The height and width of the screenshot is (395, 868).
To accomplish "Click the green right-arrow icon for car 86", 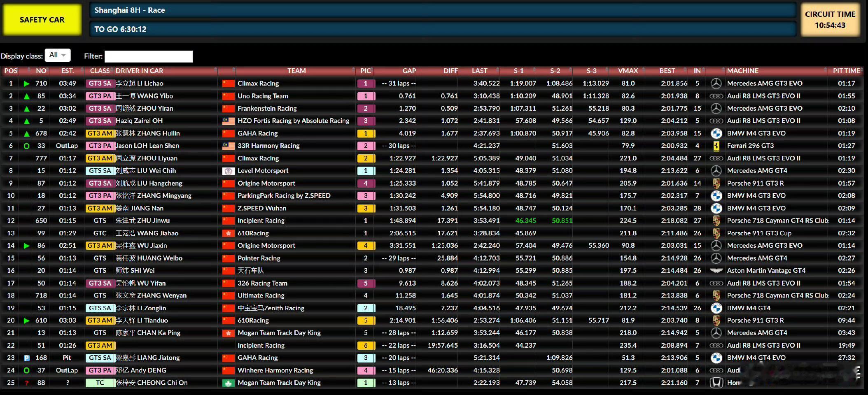I will click(x=27, y=246).
